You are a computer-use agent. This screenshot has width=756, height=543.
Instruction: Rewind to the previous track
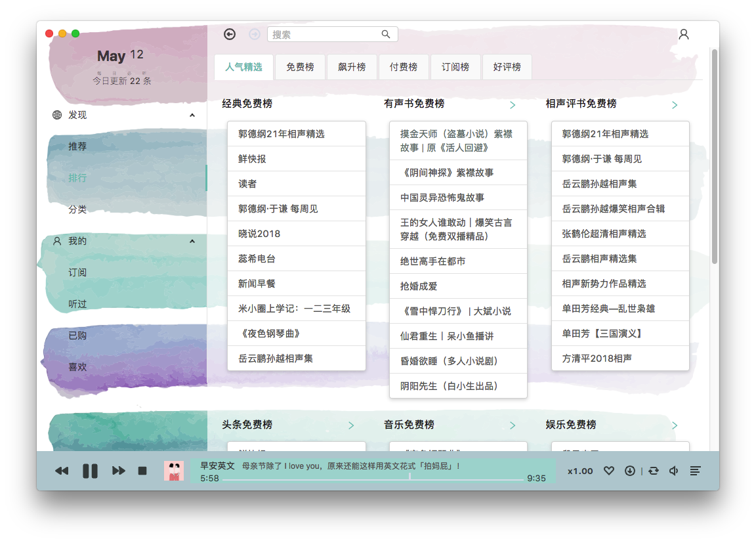click(x=62, y=471)
